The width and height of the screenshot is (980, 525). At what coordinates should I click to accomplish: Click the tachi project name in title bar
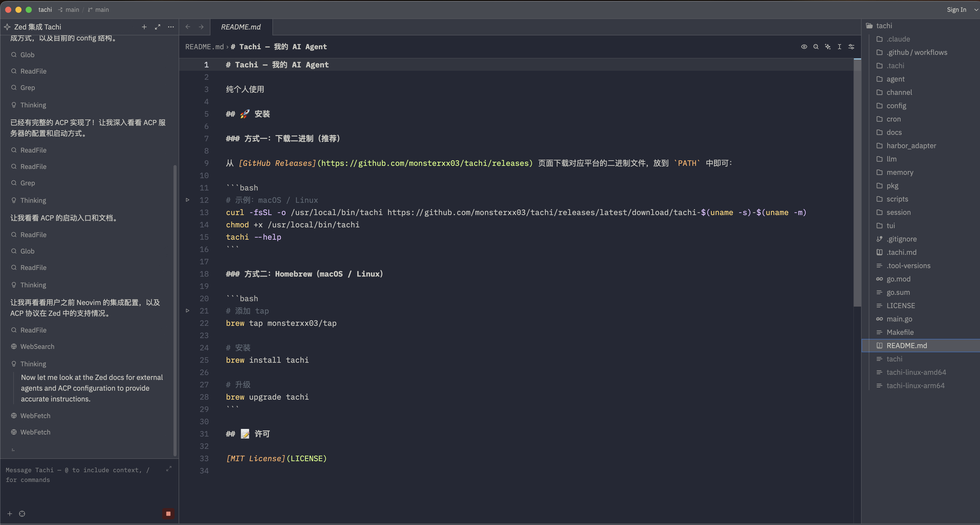point(45,9)
